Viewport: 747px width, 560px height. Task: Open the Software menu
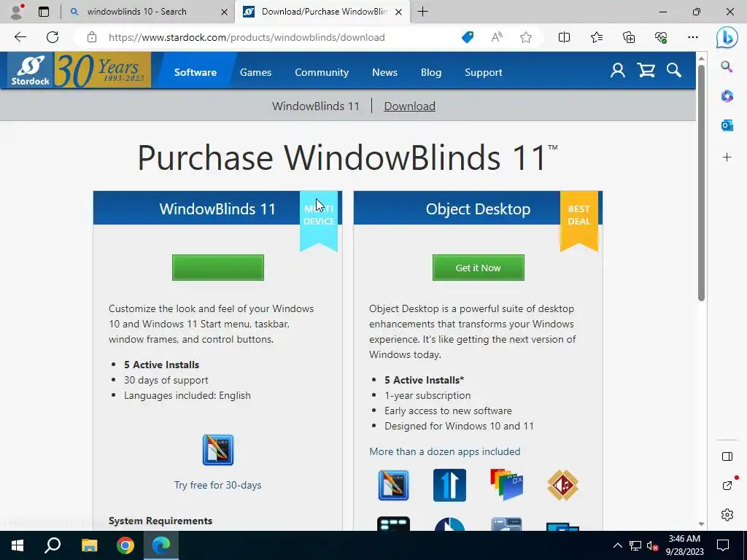196,72
